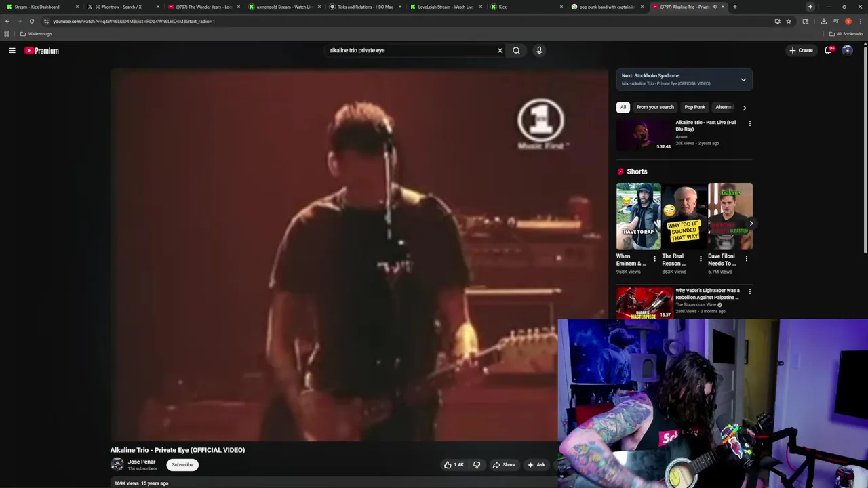This screenshot has width=868, height=488.
Task: Switch to pop punk band Google tab
Action: pos(606,7)
